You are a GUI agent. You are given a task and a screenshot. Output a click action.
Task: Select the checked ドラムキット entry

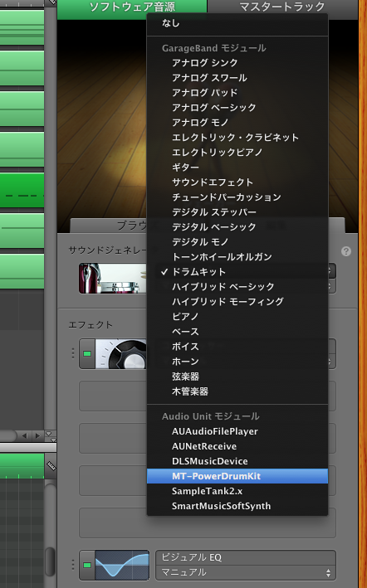pyautogui.click(x=237, y=272)
